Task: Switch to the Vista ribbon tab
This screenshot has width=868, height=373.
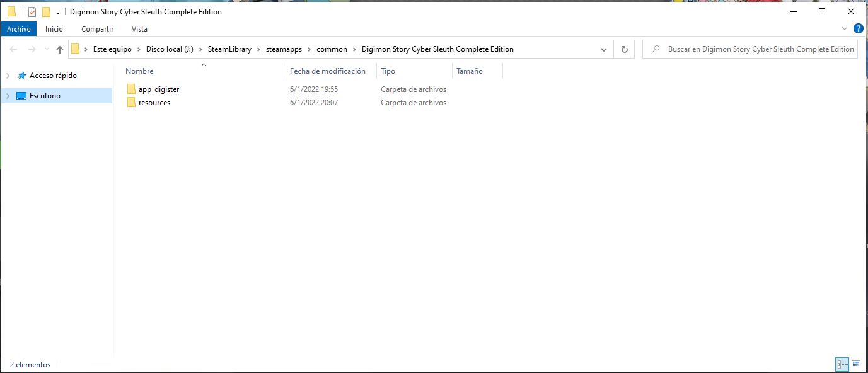Action: [139, 29]
